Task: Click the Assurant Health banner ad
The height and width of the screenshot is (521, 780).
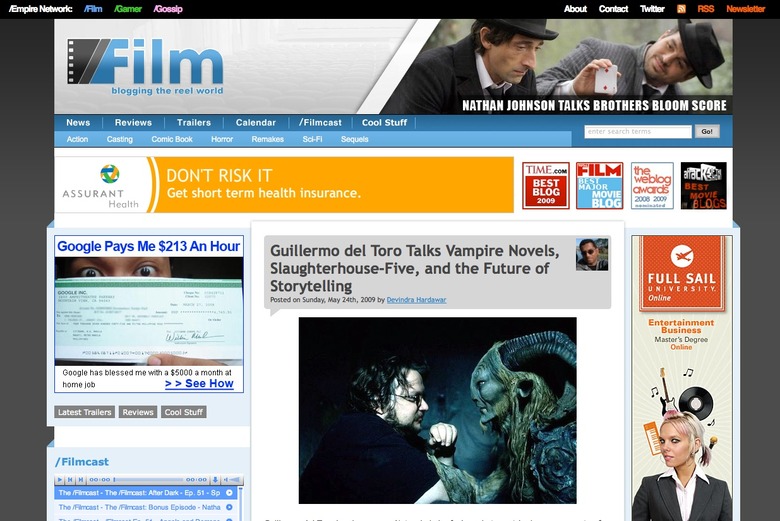Action: pyautogui.click(x=284, y=185)
